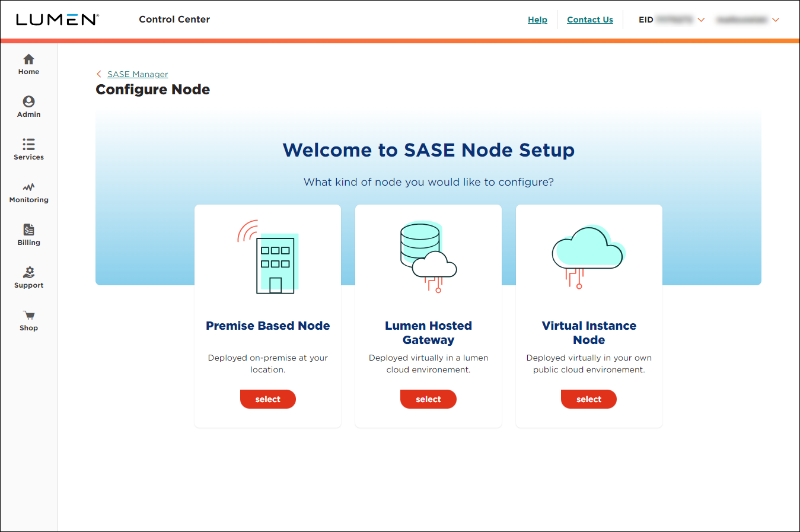Click the Monitoring sidebar icon
The image size is (800, 532).
(28, 192)
